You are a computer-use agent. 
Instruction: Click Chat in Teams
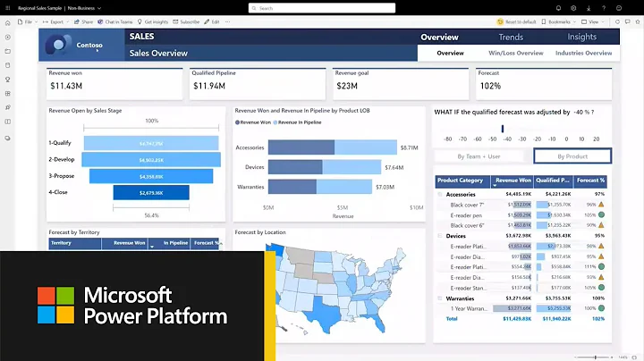(115, 21)
